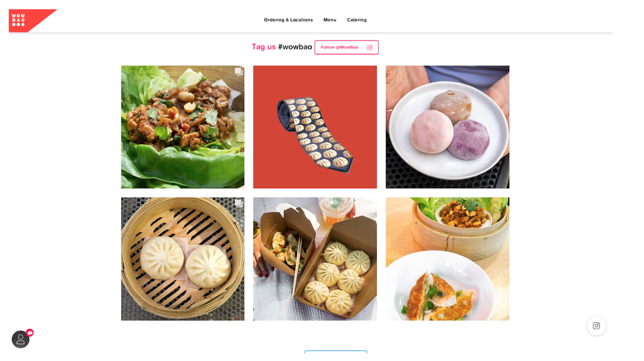This screenshot has width=644, height=361.
Task: Click the partially visible button at page bottom
Action: tap(336, 352)
